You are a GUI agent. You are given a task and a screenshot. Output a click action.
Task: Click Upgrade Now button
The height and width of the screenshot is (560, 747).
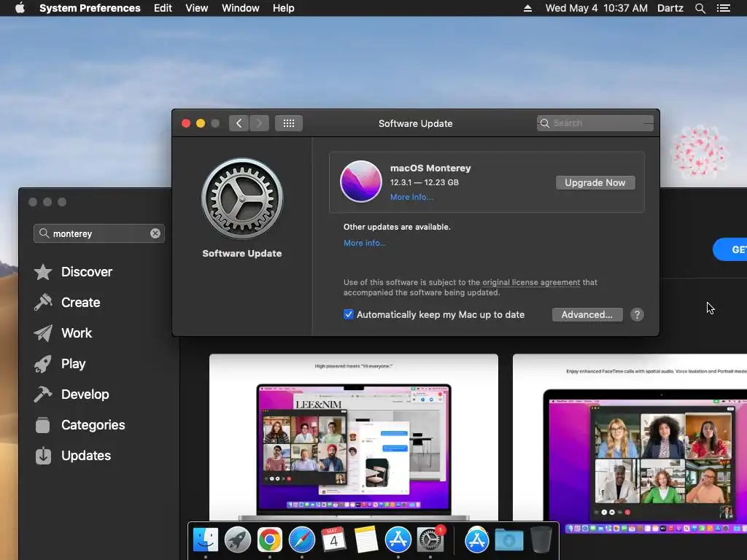(x=595, y=182)
